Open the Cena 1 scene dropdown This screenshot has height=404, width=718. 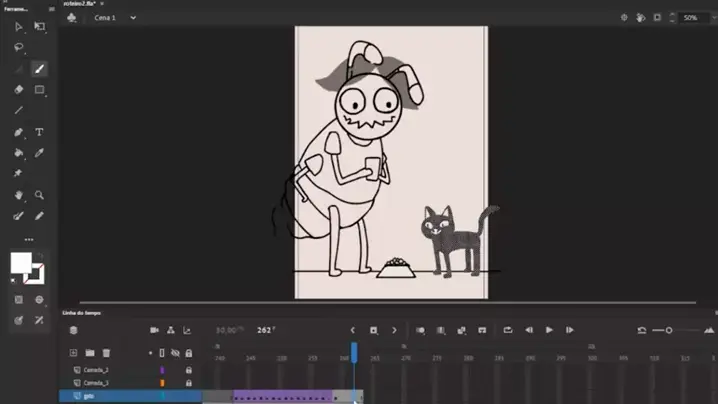(132, 17)
